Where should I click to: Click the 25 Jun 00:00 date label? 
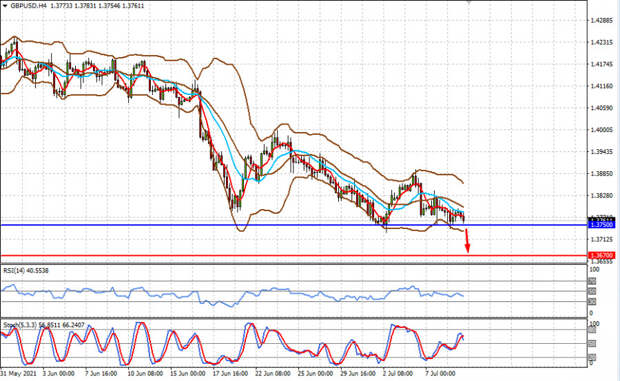pyautogui.click(x=316, y=373)
